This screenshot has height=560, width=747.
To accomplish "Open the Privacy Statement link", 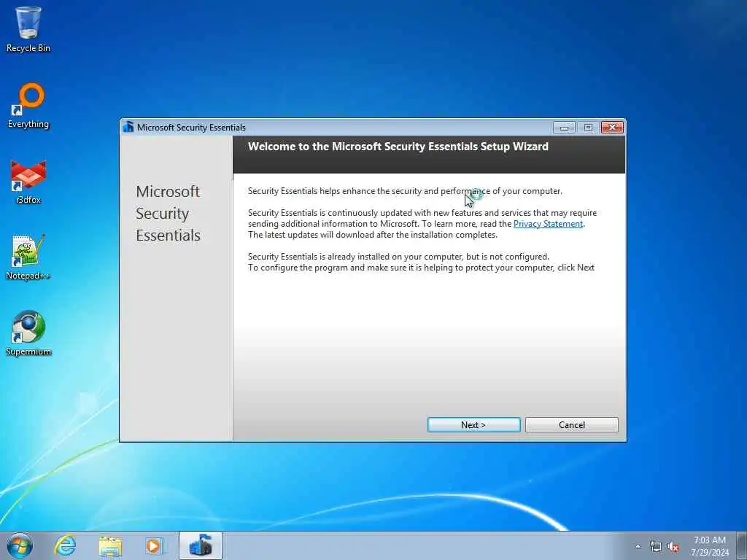I will (x=548, y=224).
